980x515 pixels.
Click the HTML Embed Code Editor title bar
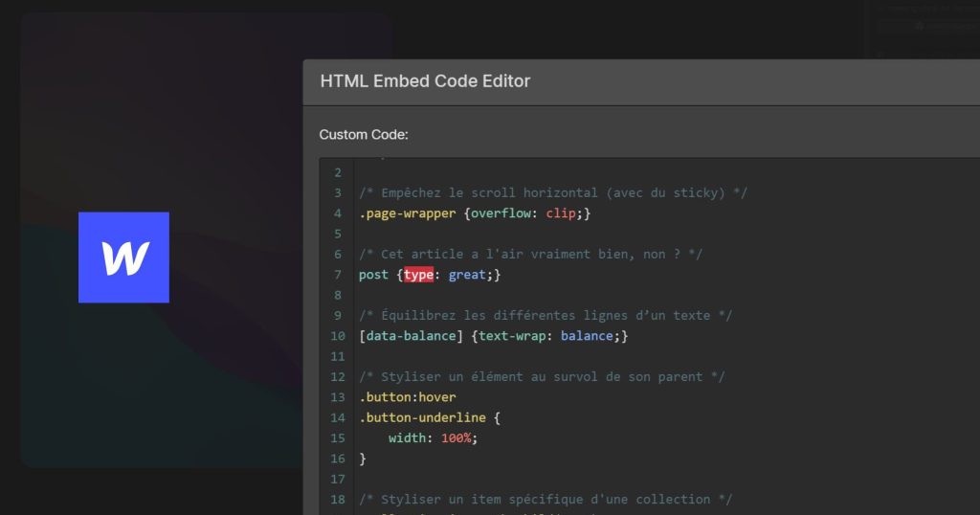(425, 81)
